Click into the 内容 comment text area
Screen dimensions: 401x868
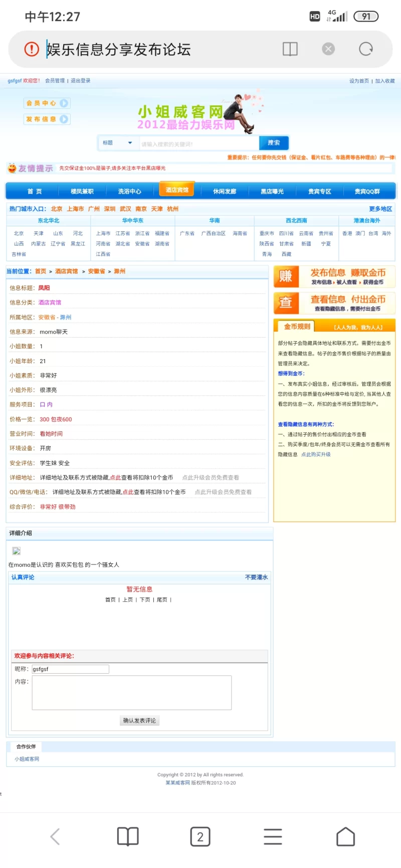click(132, 693)
